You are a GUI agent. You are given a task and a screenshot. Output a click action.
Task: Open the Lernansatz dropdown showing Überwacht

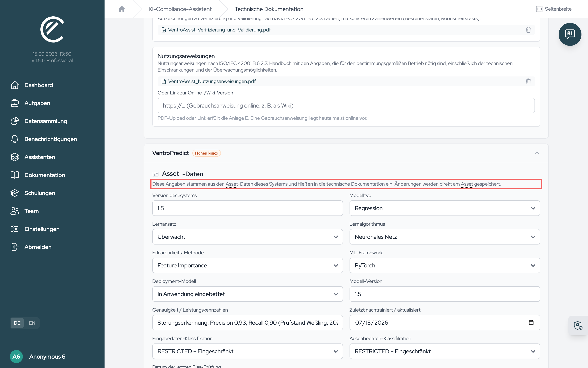point(247,237)
